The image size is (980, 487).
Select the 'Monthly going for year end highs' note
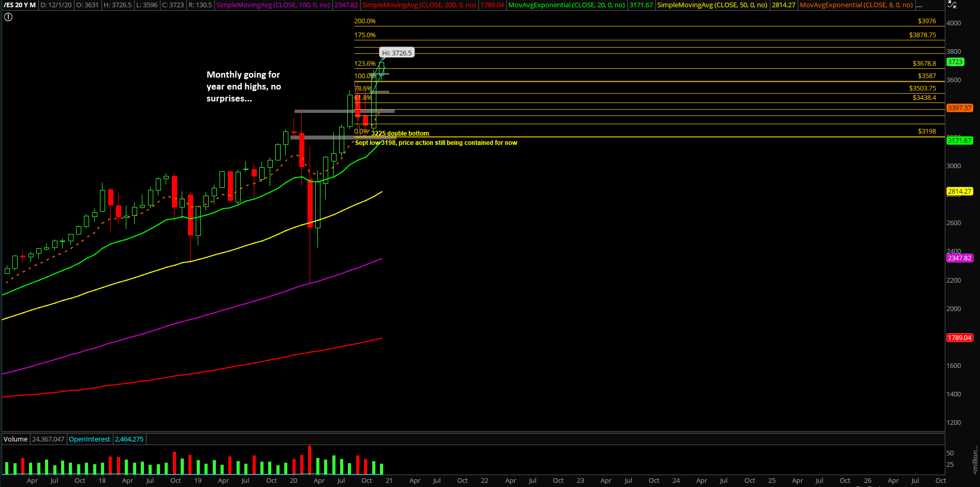pos(243,86)
